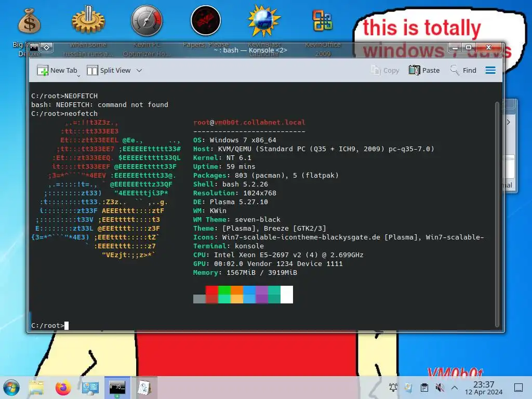Launch Firefox from the taskbar

pos(63,388)
